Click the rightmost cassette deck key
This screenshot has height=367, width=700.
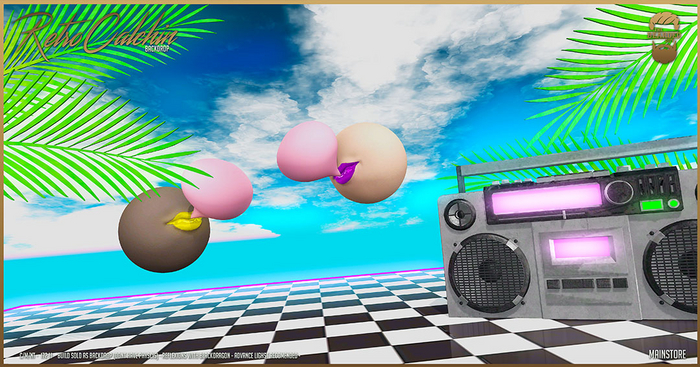point(620,283)
